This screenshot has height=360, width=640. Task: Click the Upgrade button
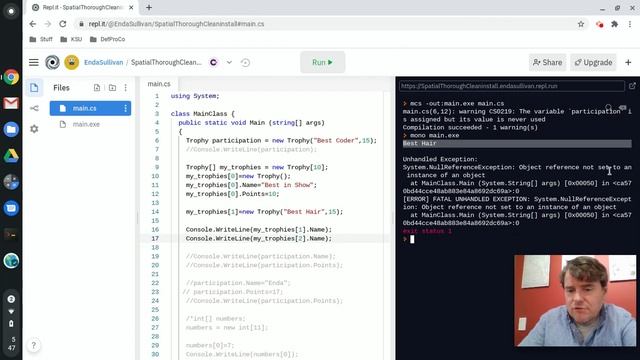click(x=593, y=62)
